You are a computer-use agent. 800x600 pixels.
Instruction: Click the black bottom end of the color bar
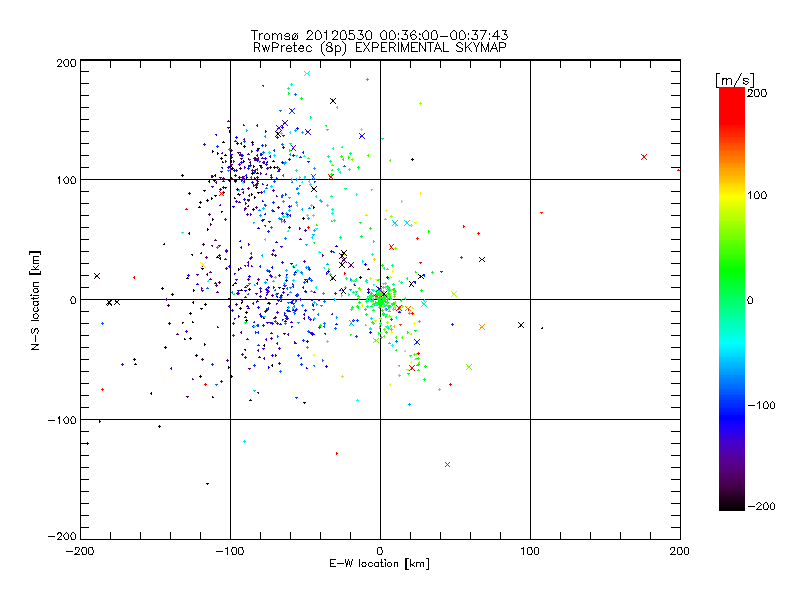pos(732,504)
